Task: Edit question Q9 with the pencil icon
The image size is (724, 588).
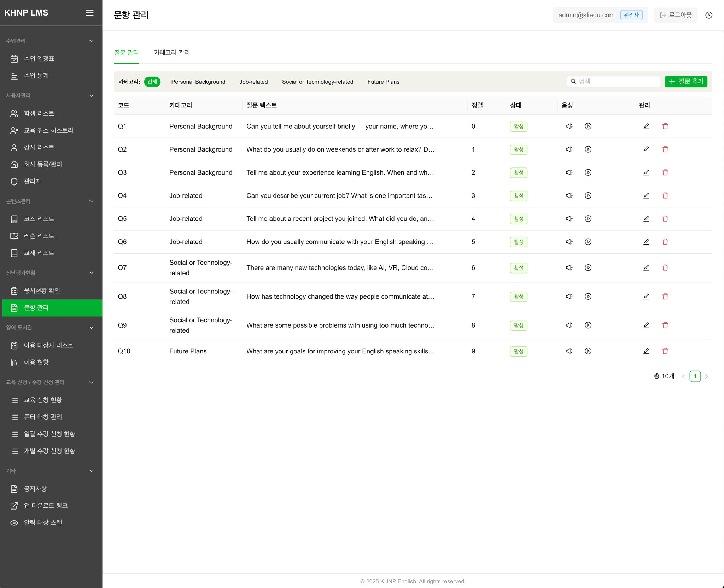Action: click(x=646, y=325)
